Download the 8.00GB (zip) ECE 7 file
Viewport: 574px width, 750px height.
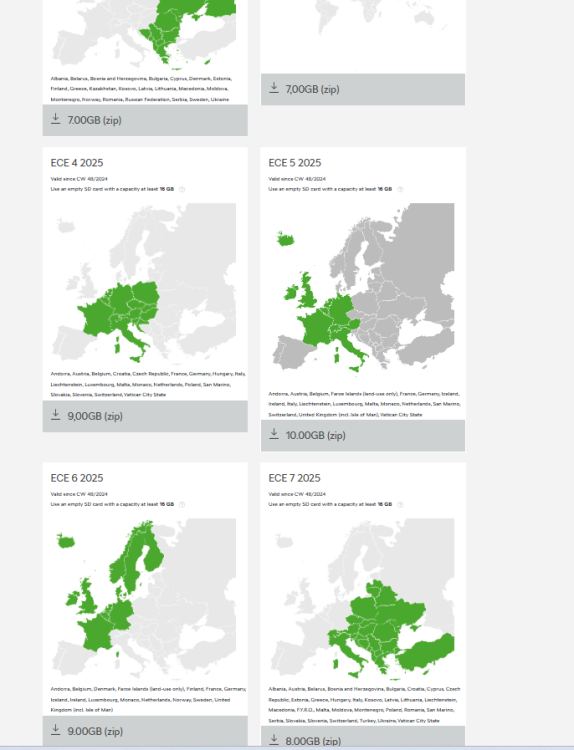coord(363,738)
